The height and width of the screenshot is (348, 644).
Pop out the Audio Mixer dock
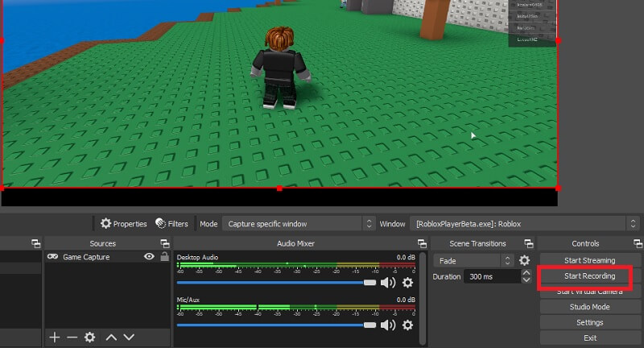[422, 243]
